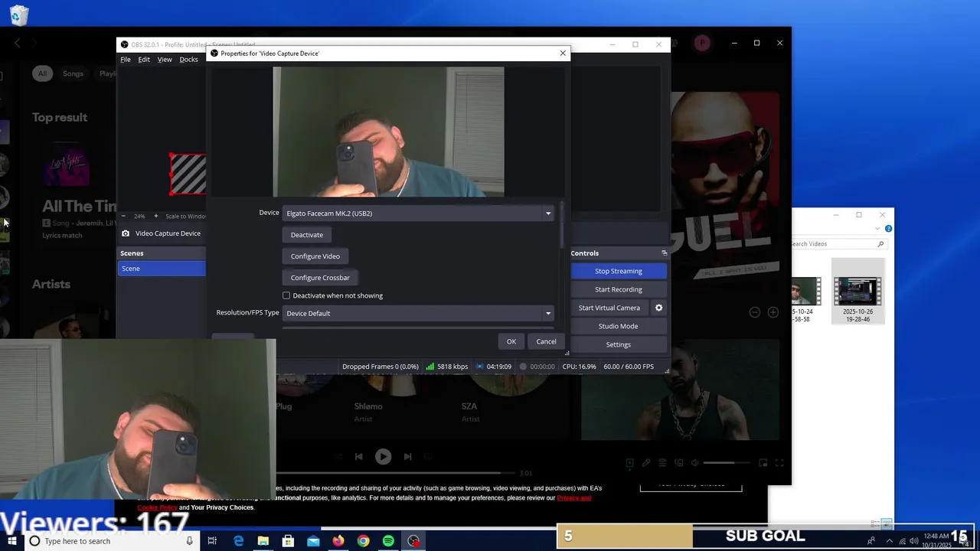Click the Spotify zoom-in circle plus icon
980x551 pixels.
(x=773, y=312)
